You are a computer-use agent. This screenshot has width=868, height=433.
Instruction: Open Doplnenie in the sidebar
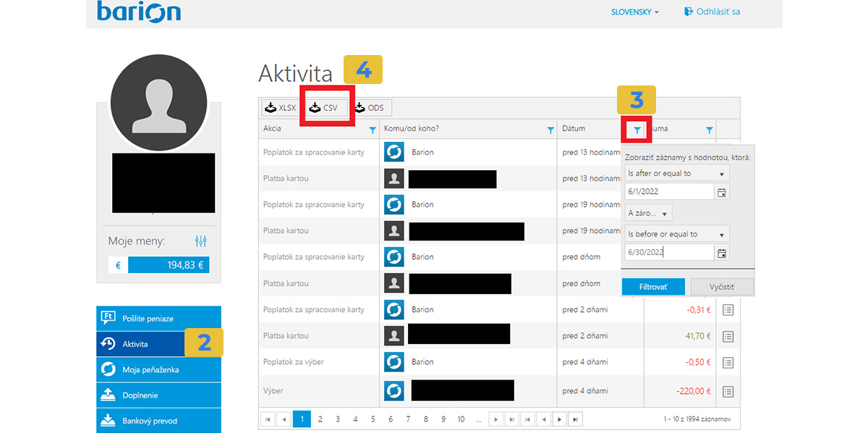158,395
